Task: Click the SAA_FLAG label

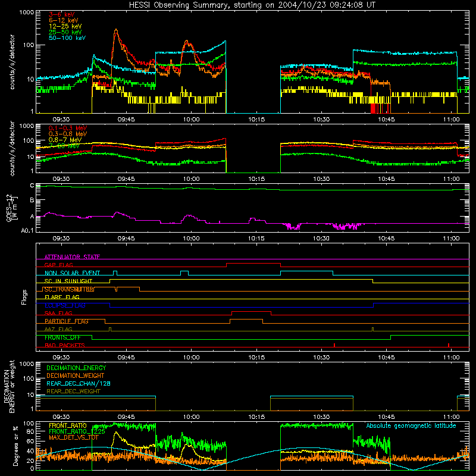Action: pyautogui.click(x=58, y=313)
